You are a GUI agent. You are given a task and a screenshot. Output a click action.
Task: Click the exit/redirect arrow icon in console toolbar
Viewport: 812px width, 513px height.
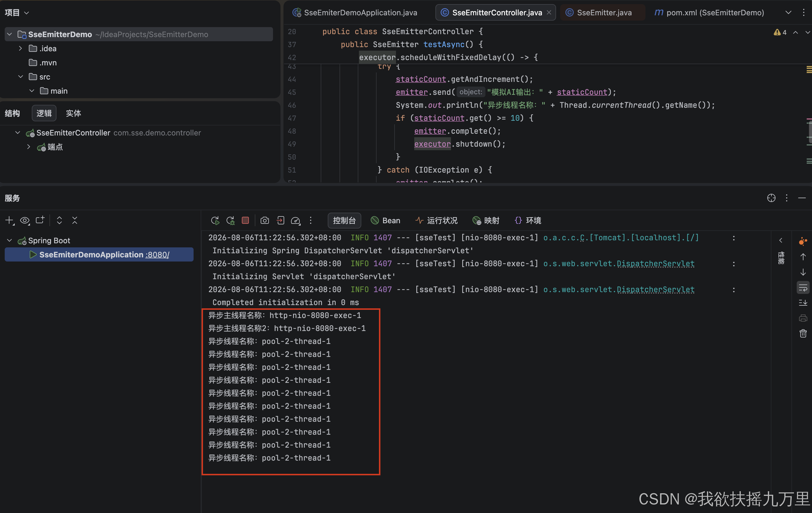point(280,220)
